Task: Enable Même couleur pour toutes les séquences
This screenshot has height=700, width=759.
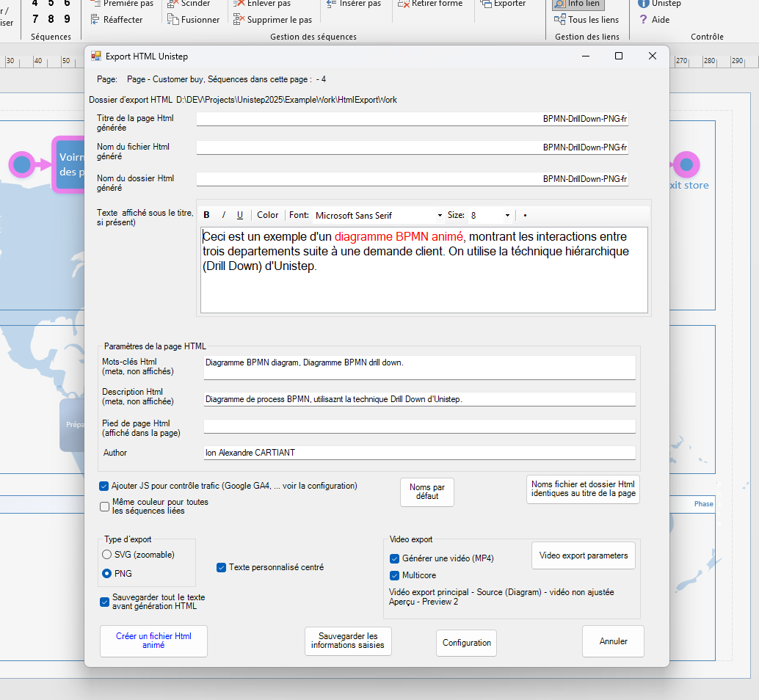Action: (104, 506)
